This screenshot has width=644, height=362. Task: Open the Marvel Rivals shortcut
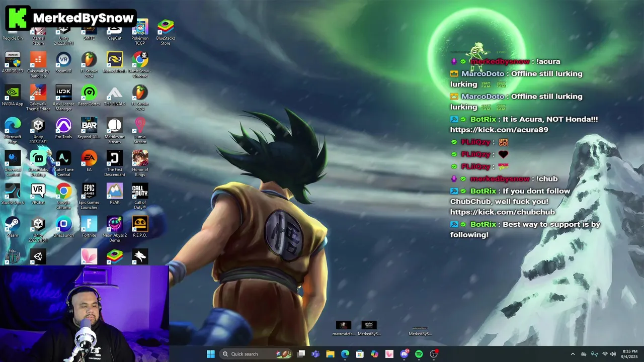click(115, 62)
